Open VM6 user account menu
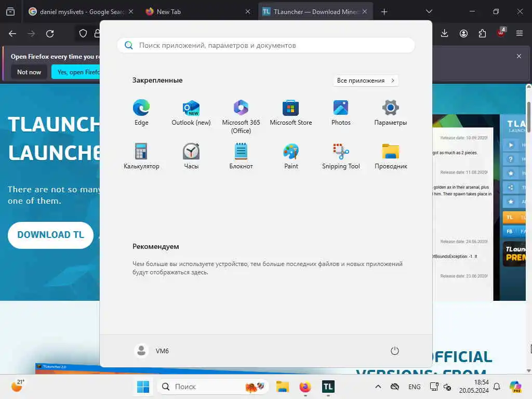532x399 pixels. pyautogui.click(x=152, y=351)
